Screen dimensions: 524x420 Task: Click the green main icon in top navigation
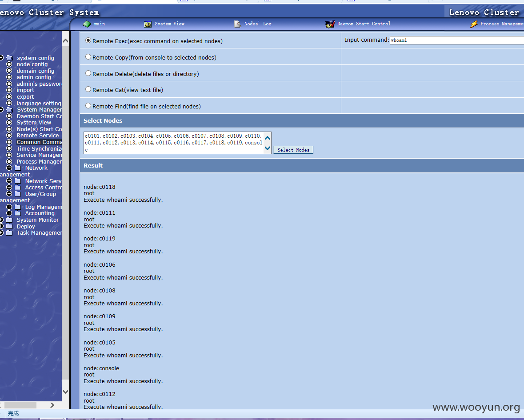pos(87,24)
